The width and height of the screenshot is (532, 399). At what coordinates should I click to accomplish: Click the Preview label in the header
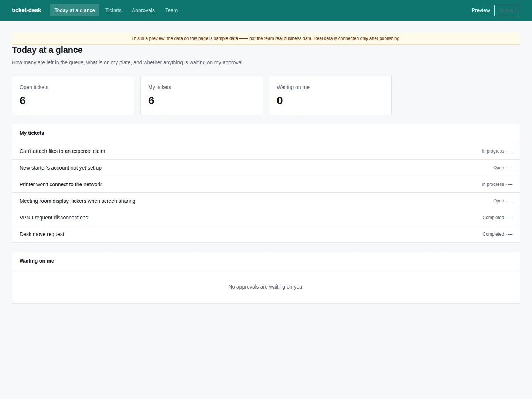tap(481, 10)
